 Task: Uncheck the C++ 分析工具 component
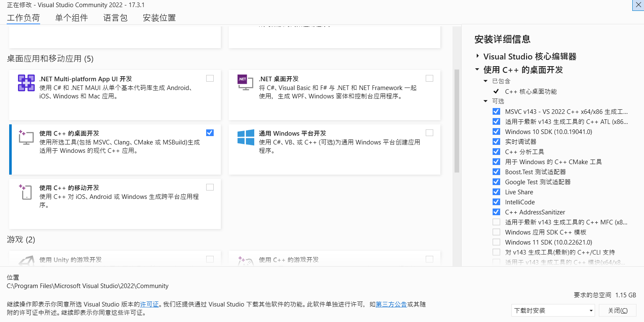(x=496, y=152)
